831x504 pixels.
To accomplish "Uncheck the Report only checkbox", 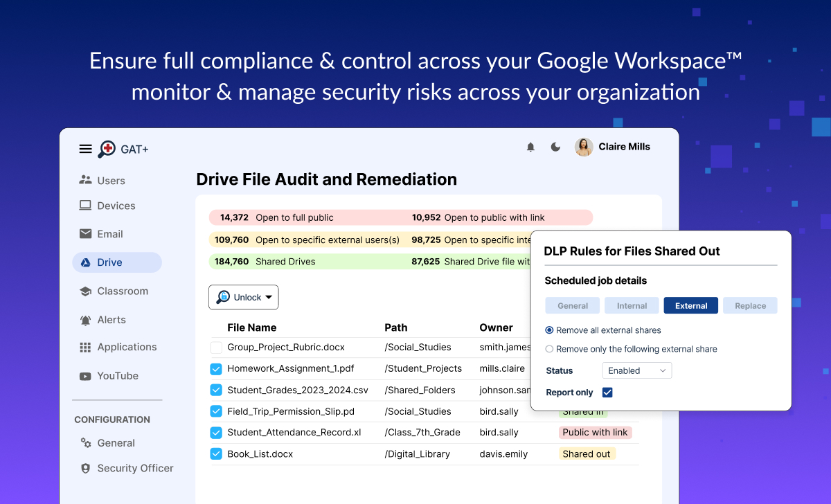I will 607,393.
